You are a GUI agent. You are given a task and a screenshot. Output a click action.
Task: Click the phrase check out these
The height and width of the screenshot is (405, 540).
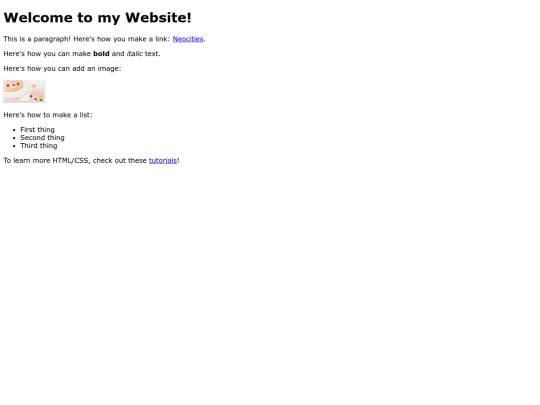click(120, 160)
